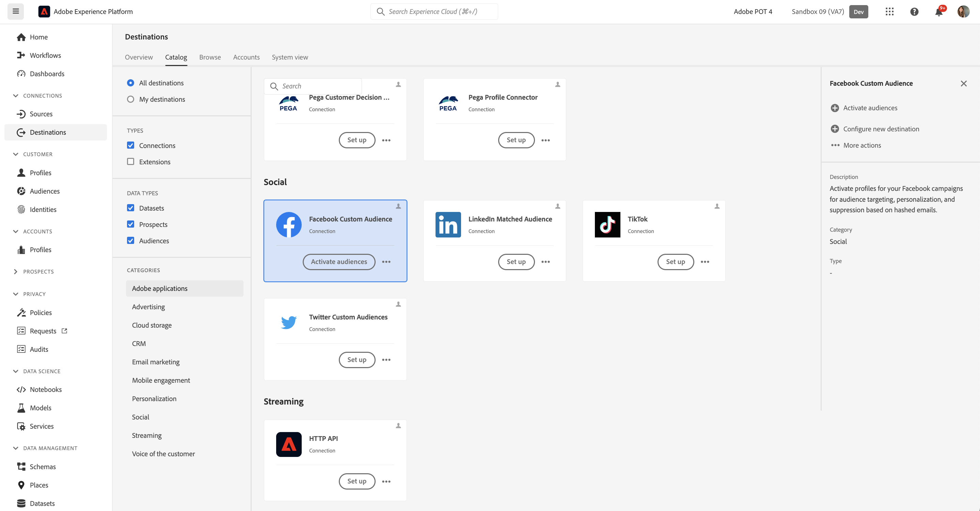Switch to the Accounts tab
The image size is (980, 511).
click(246, 57)
